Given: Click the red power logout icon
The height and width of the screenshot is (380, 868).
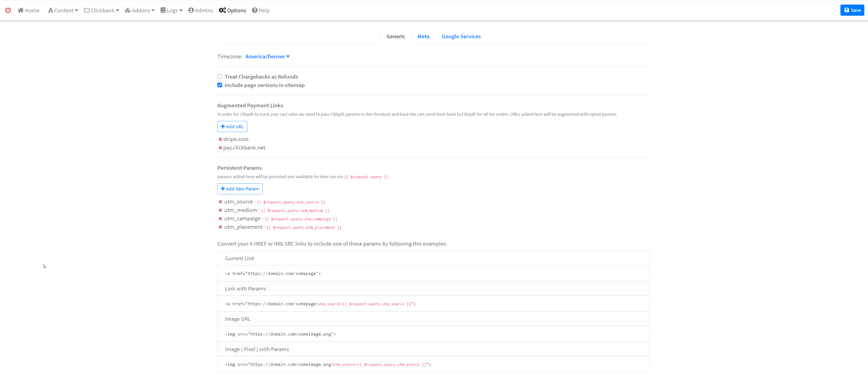Looking at the screenshot, I should [x=8, y=10].
